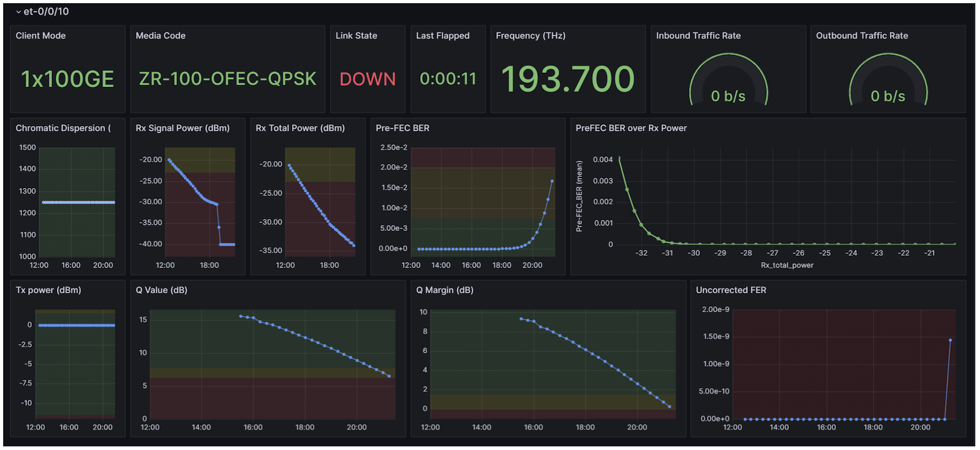Open the Q Margin (dB) panel title
This screenshot has width=980, height=450.
[x=445, y=290]
